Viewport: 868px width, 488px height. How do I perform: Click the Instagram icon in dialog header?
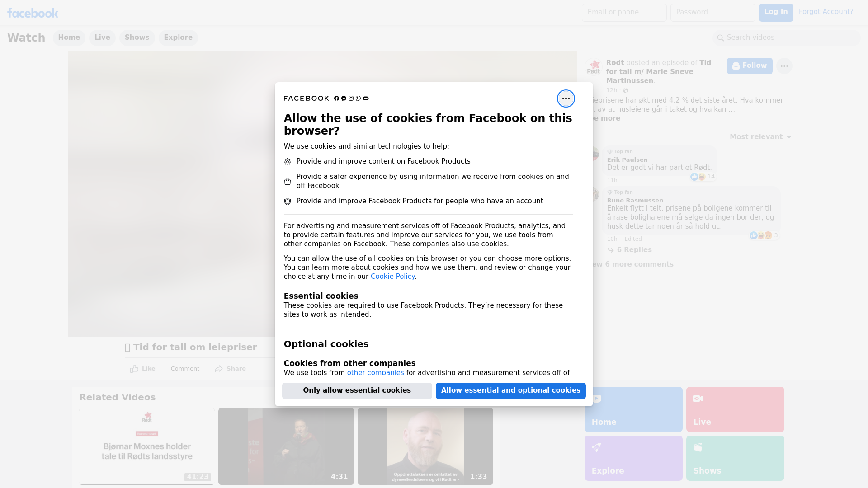tap(351, 99)
